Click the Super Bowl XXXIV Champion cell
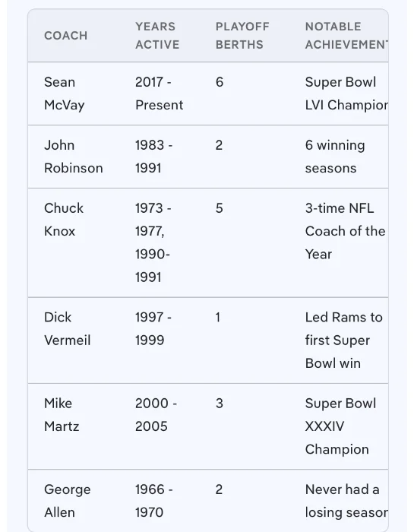414x532 pixels. click(x=340, y=426)
